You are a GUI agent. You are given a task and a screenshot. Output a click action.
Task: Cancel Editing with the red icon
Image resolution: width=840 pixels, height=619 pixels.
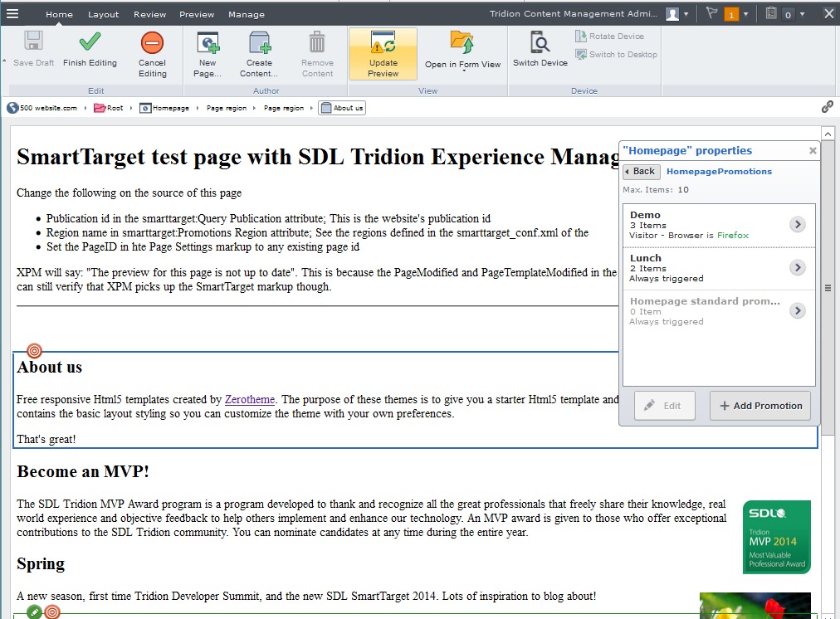click(152, 43)
